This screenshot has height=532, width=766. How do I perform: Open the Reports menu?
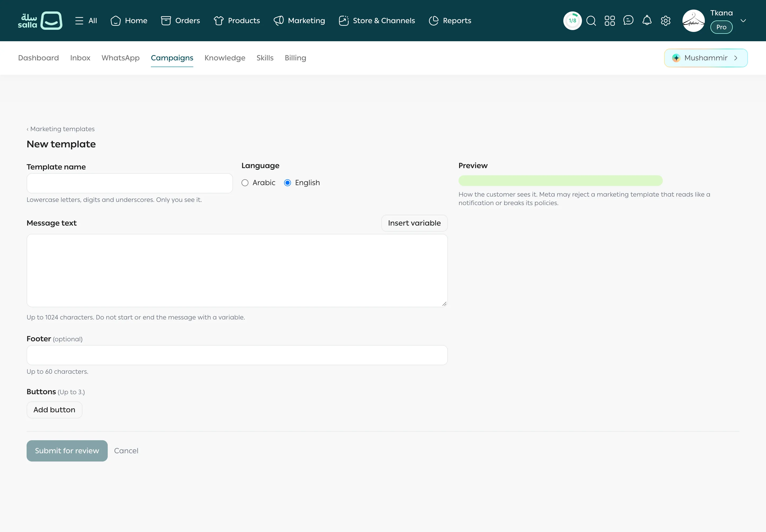(x=450, y=21)
